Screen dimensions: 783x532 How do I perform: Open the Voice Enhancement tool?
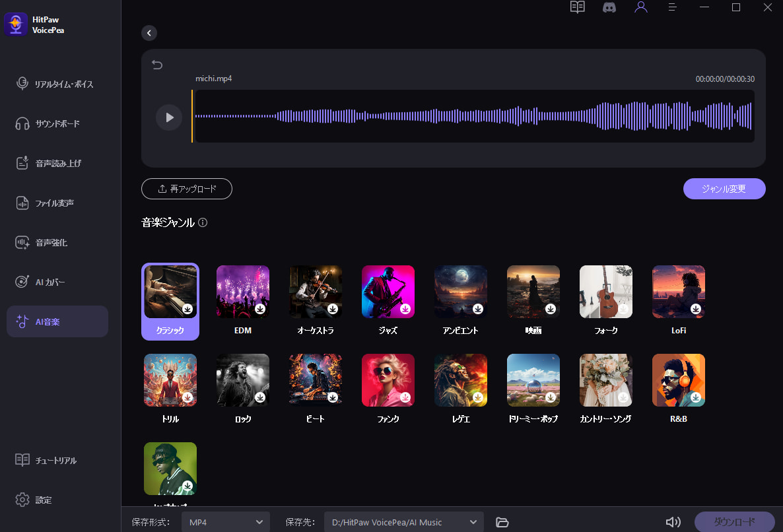57,242
